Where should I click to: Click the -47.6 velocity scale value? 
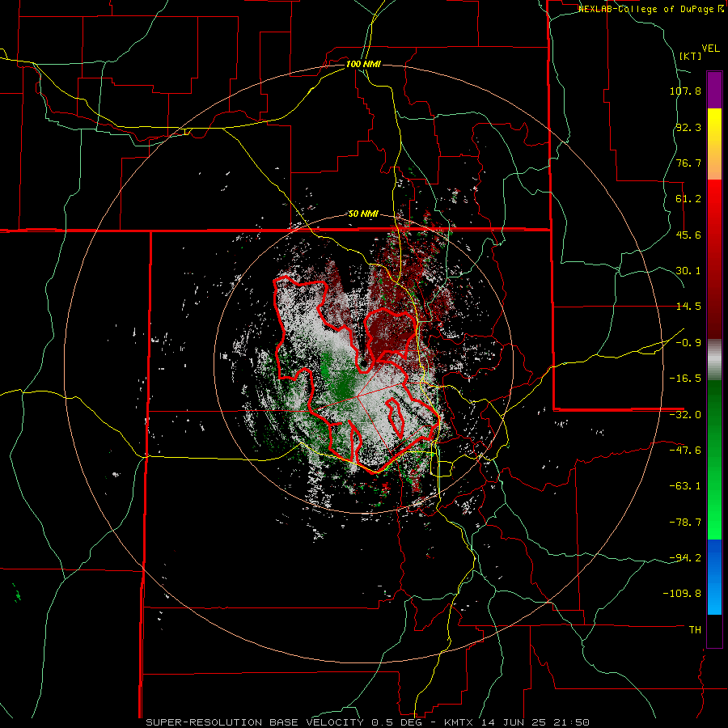coord(685,451)
